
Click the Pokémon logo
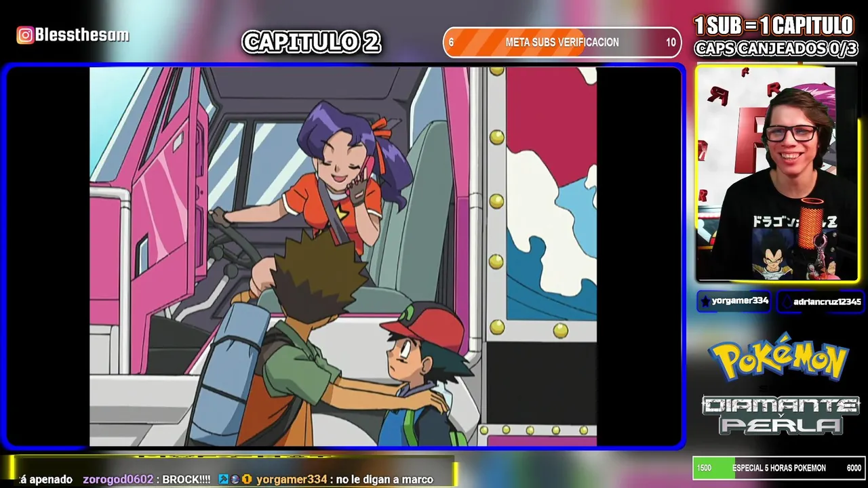click(x=778, y=357)
